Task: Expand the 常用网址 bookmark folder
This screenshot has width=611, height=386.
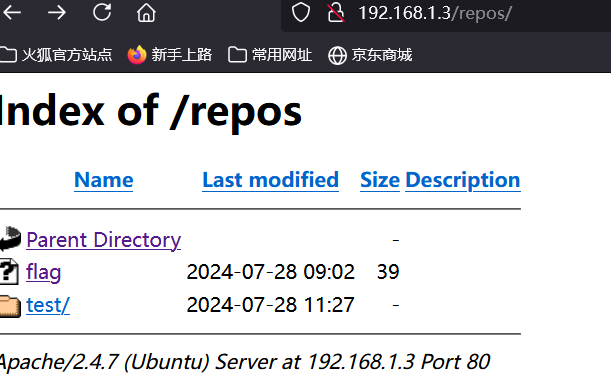Action: coord(270,55)
